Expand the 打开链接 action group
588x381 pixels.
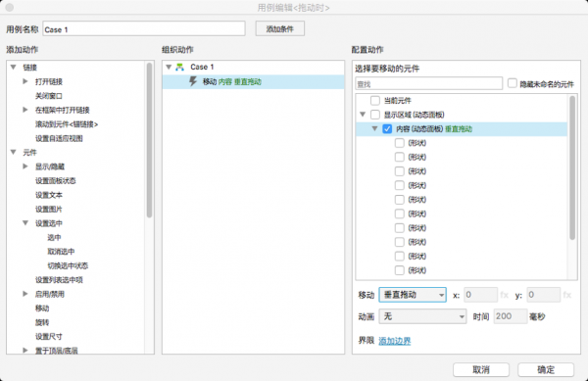[25, 81]
